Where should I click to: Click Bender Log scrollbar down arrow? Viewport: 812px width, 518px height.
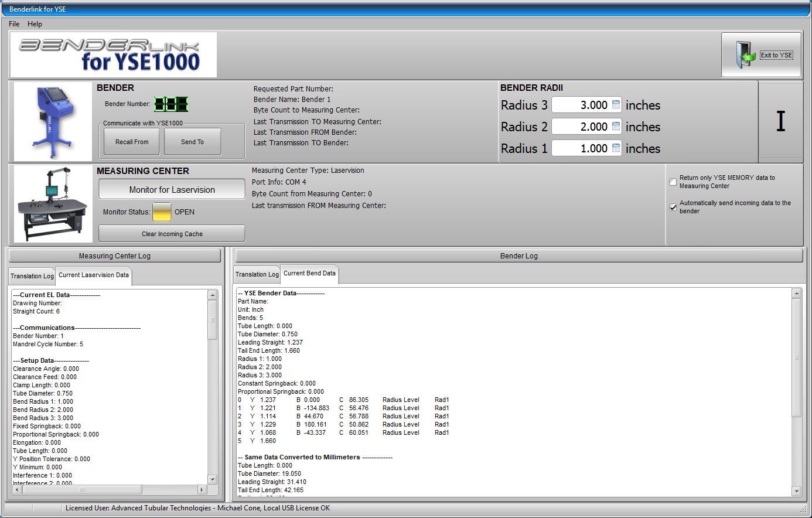click(796, 491)
